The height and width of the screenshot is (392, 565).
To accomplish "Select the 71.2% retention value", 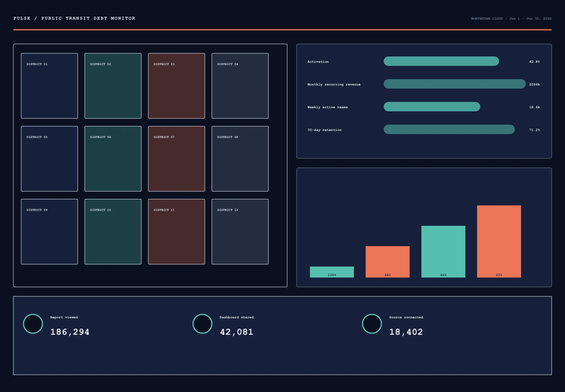I will (534, 130).
